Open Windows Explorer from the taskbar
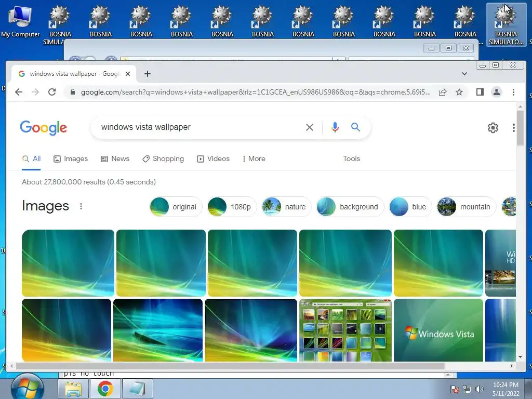532x399 pixels. [x=73, y=389]
